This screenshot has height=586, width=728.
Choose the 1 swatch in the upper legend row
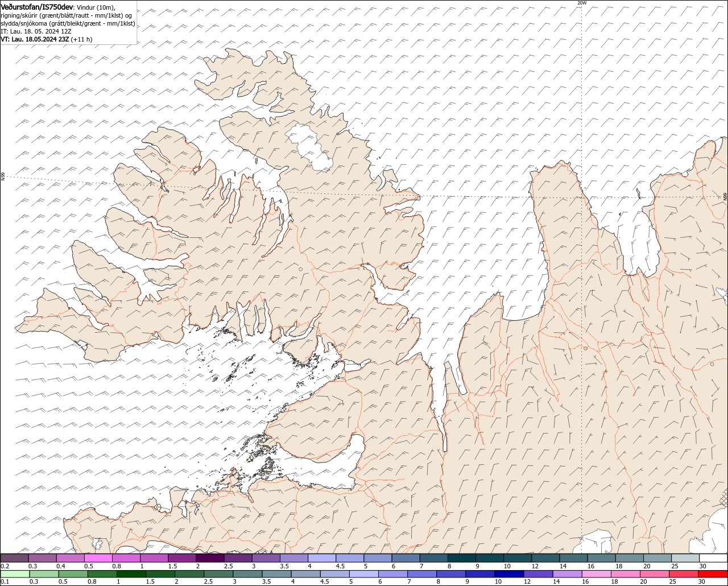pos(154,558)
